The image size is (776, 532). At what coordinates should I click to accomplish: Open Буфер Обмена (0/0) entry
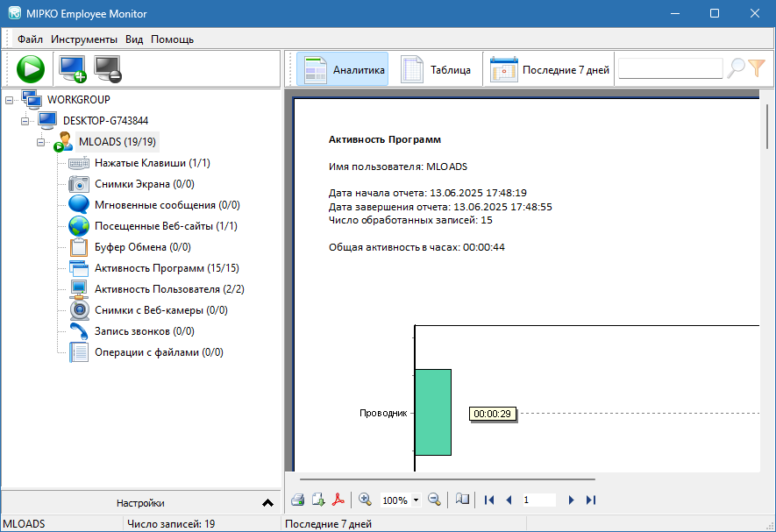pyautogui.click(x=143, y=247)
